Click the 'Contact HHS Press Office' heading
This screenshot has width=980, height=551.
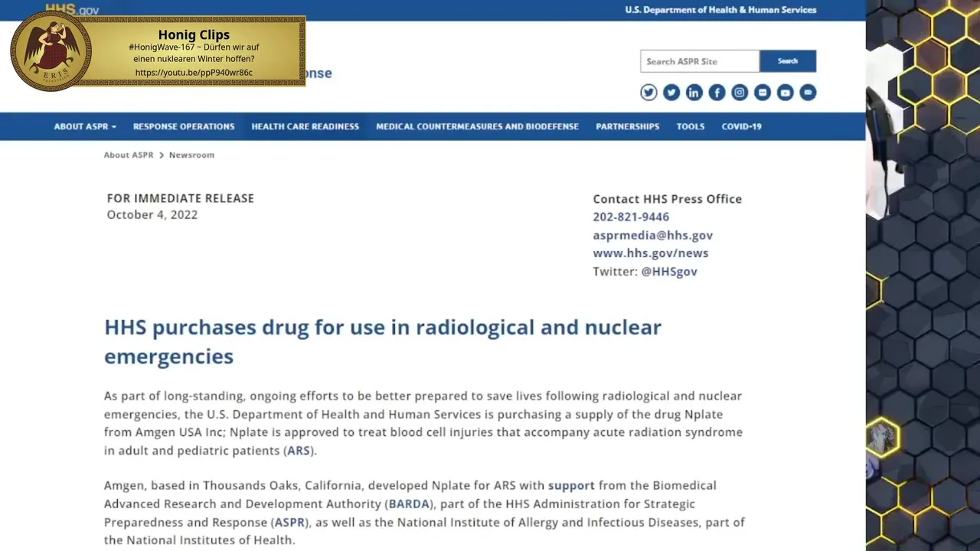pyautogui.click(x=668, y=199)
